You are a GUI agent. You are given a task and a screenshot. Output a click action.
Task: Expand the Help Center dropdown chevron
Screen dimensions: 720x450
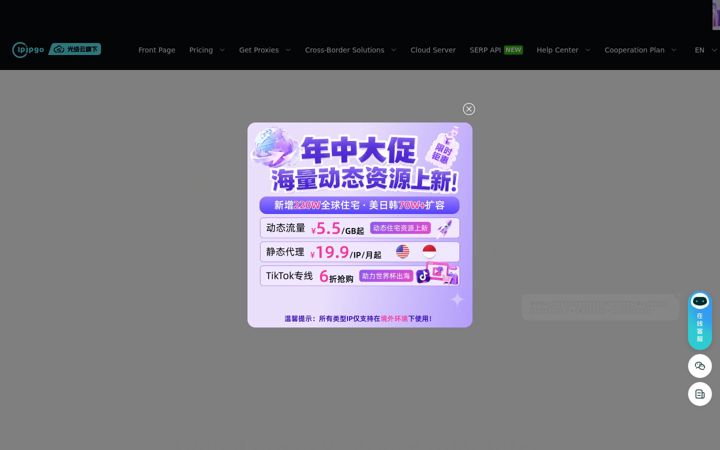click(588, 50)
